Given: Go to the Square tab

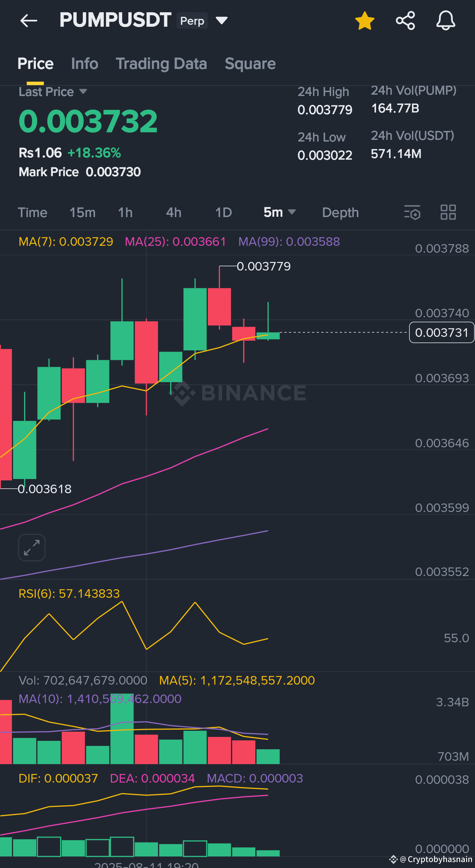Looking at the screenshot, I should click(250, 64).
